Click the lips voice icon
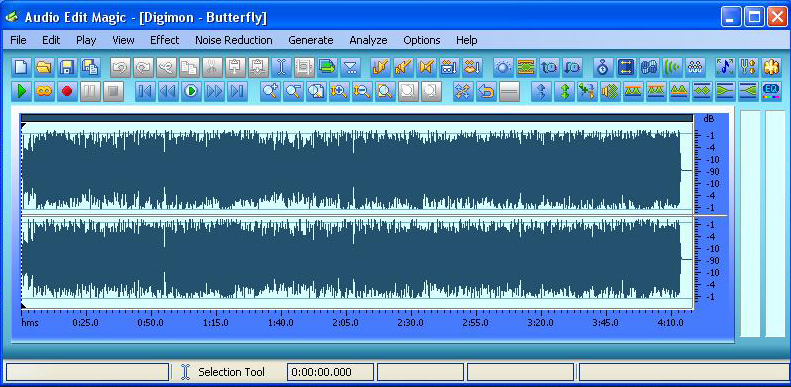Screen dimensions: 791x387 (472, 67)
